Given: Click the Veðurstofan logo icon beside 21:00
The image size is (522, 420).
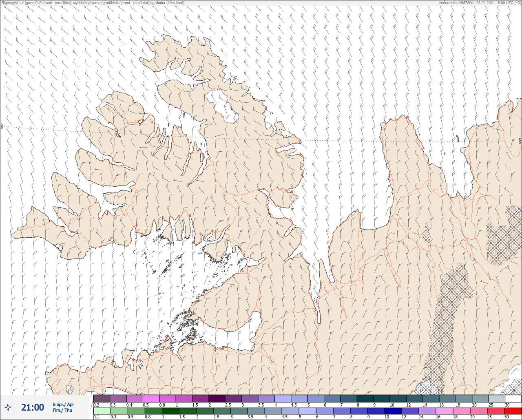Looking at the screenshot, I should pyautogui.click(x=8, y=407).
